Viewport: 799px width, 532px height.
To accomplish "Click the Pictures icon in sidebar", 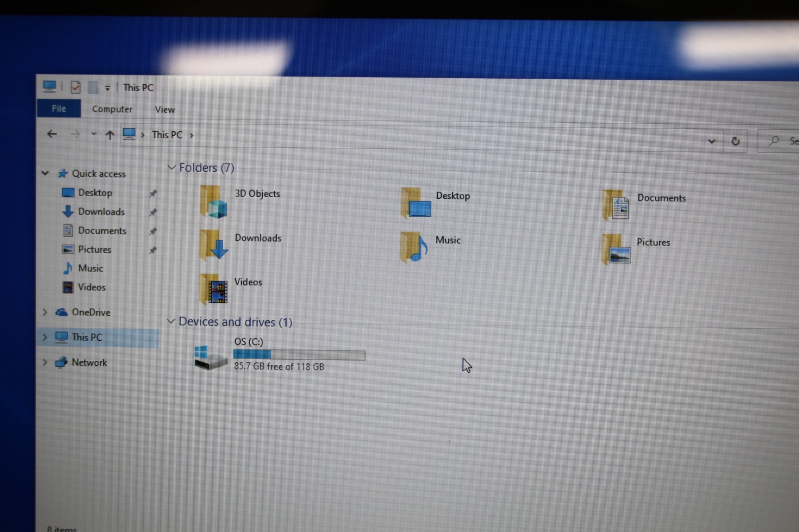I will click(68, 249).
